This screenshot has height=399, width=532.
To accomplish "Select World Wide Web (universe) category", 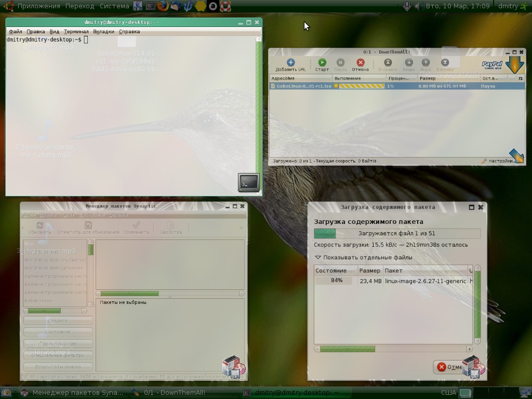I will tap(55, 268).
